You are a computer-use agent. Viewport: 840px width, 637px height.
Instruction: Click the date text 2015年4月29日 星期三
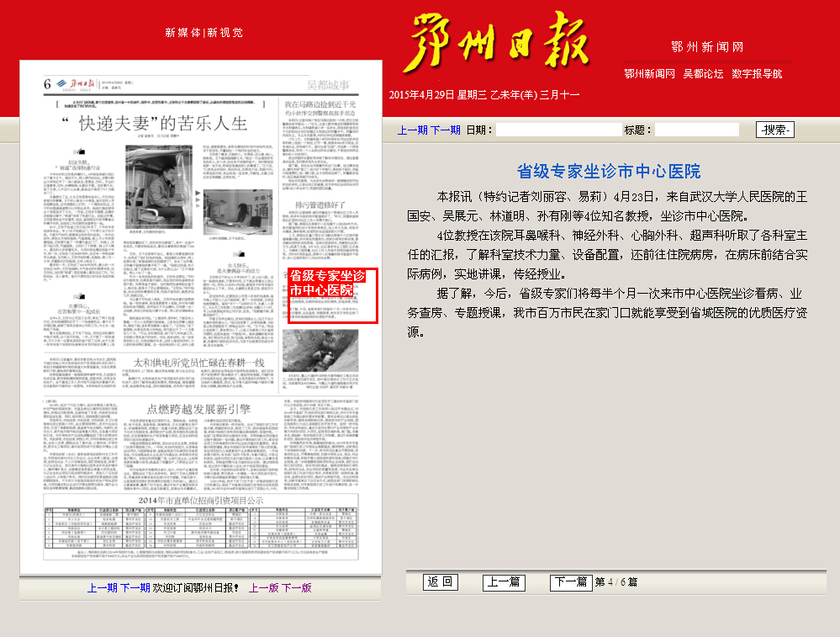438,95
